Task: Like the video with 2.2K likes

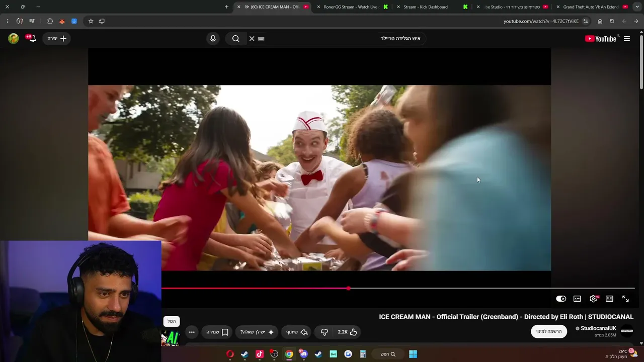Action: pos(348,332)
